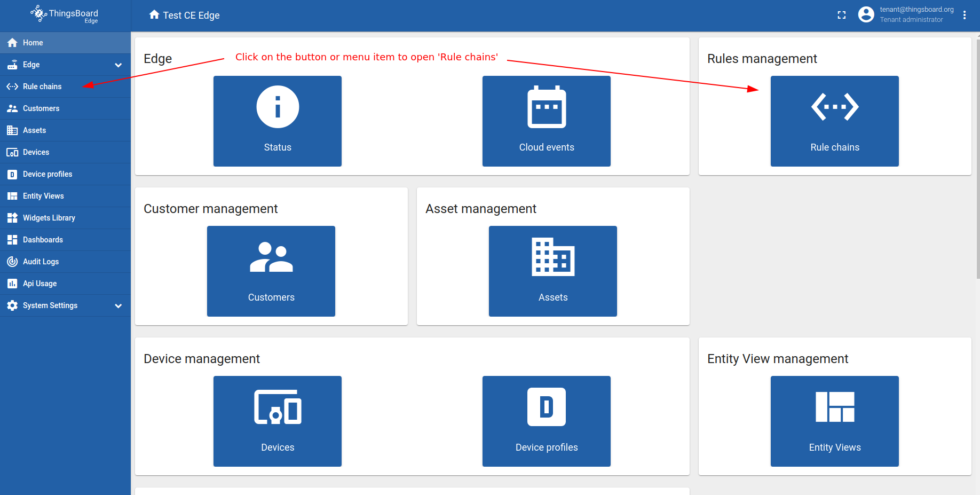Click the Customer management heading
Viewport: 980px width, 495px height.
tap(211, 209)
